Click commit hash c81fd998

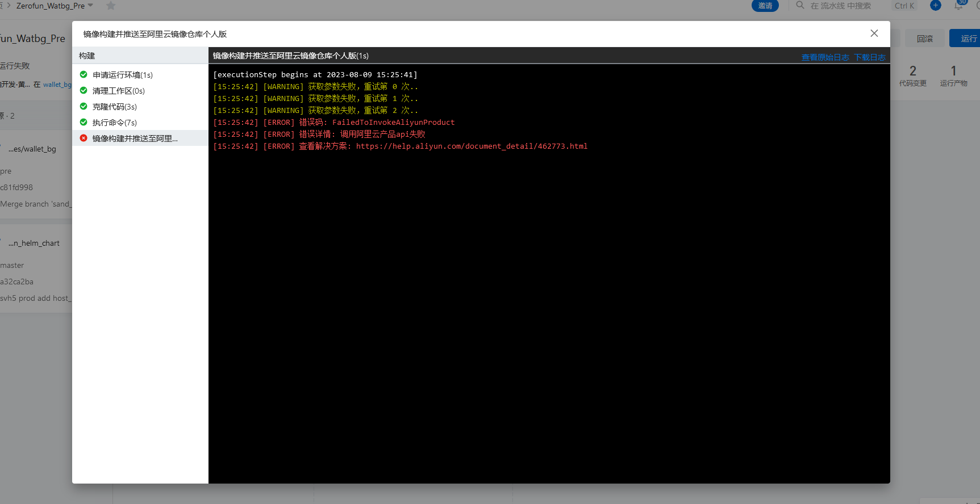tap(16, 187)
